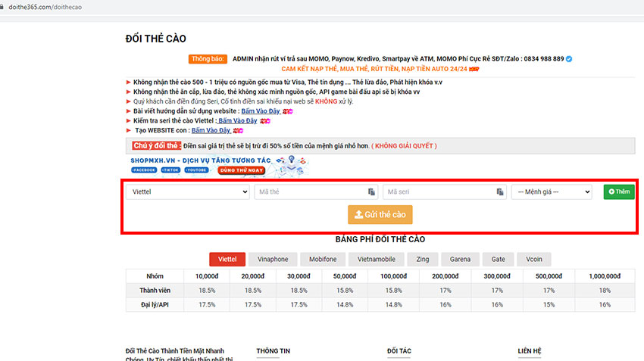Open Bấm Vào Đây link for website guide

click(261, 111)
